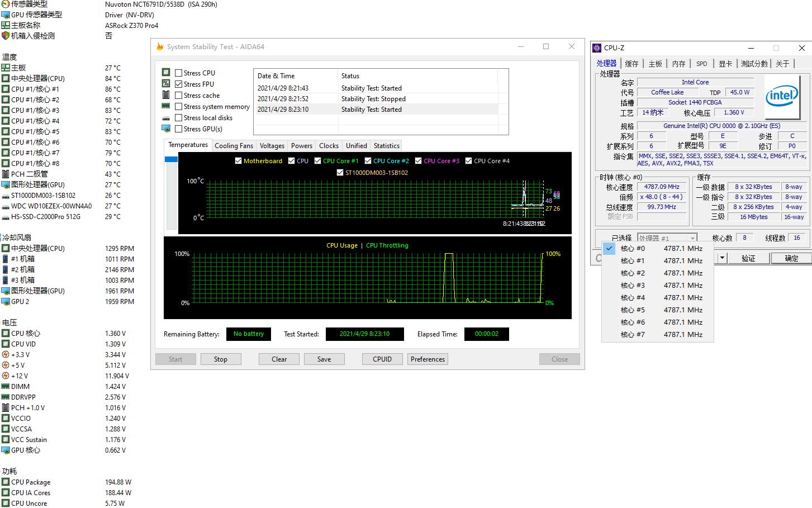Click the Stress cache memory chip icon
812x508 pixels.
pos(165,94)
